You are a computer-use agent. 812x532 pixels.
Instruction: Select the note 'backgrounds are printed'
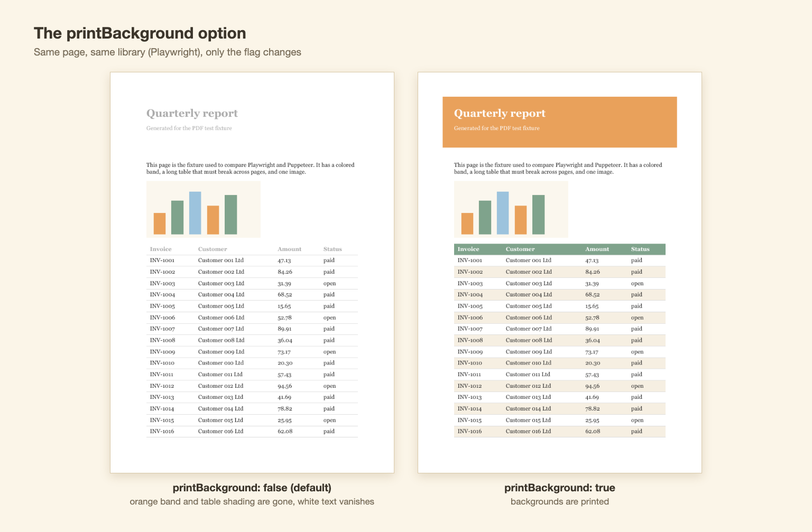point(560,501)
